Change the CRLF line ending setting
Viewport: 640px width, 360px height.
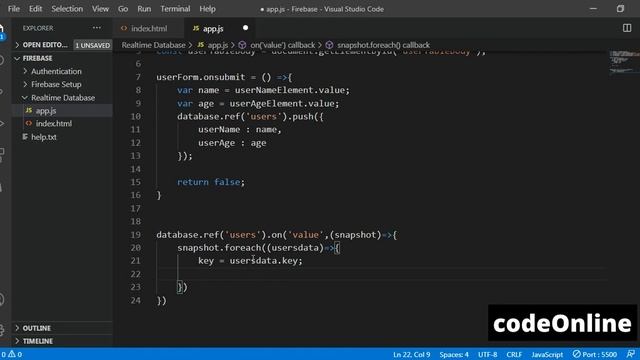(514, 354)
